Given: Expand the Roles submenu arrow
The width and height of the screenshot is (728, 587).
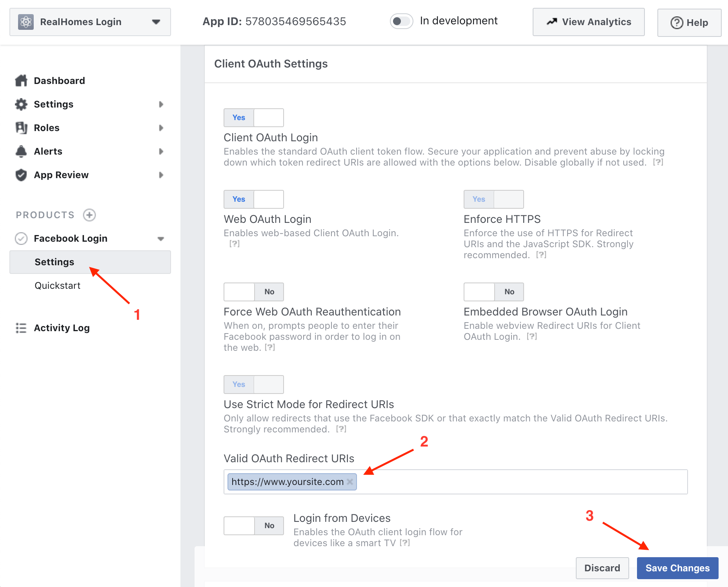Looking at the screenshot, I should click(x=161, y=128).
